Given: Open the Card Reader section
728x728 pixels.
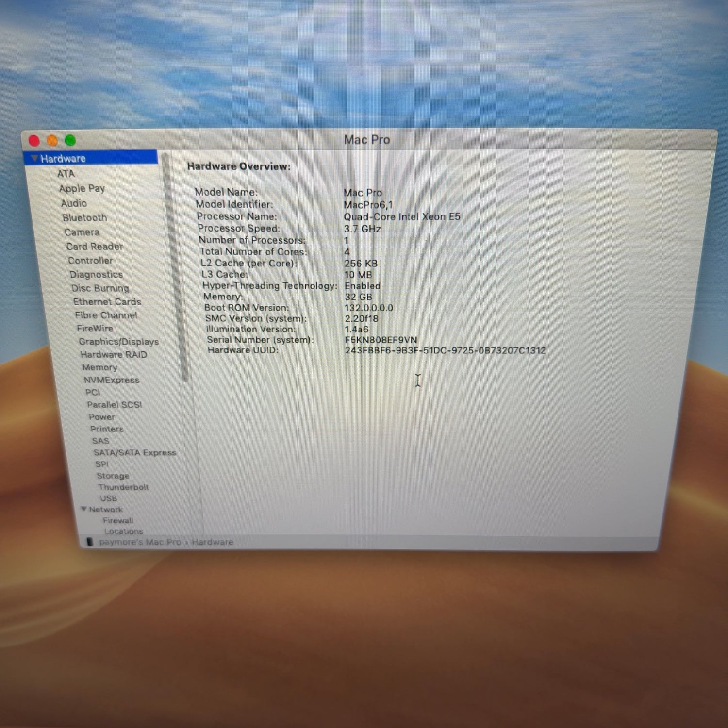Looking at the screenshot, I should point(94,247).
